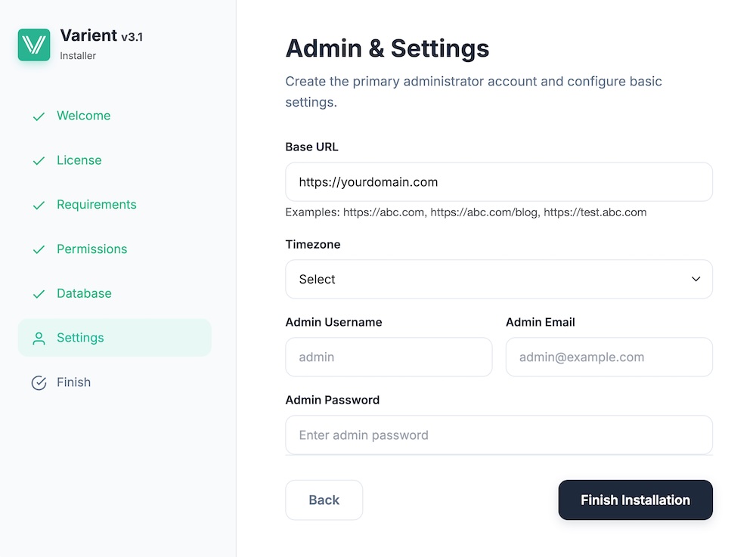The image size is (756, 557).
Task: Select the Settings step in sidebar
Action: pyautogui.click(x=114, y=337)
